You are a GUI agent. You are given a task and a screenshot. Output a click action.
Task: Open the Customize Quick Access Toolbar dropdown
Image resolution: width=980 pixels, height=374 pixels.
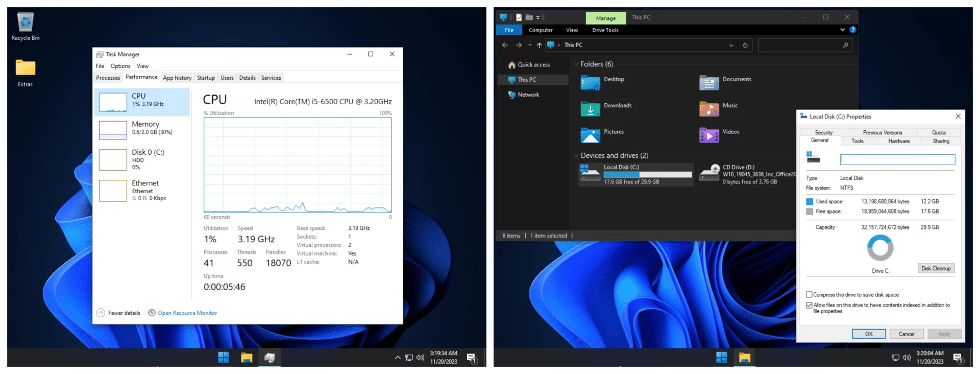[x=538, y=17]
